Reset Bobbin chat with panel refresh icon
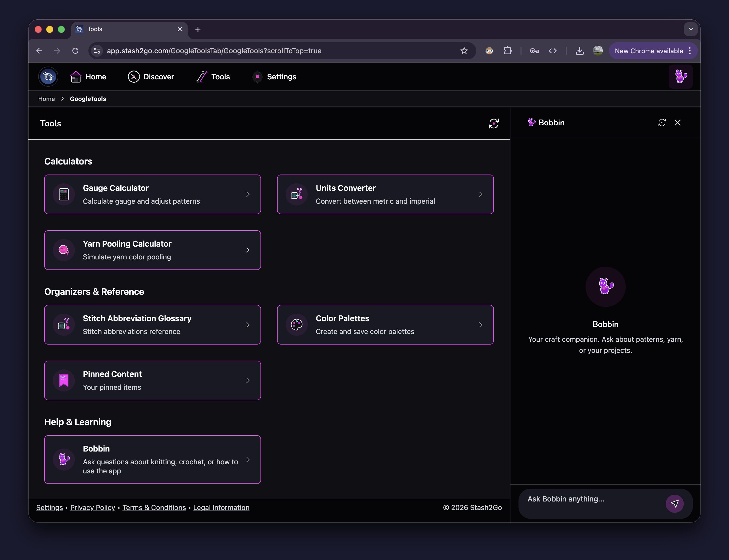The image size is (729, 560). (x=662, y=123)
